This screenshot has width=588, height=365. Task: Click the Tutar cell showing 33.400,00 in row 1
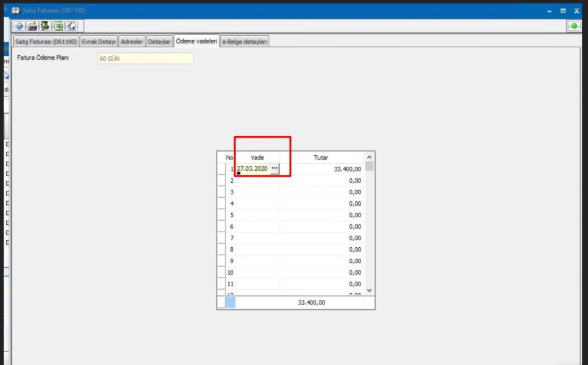[322, 169]
